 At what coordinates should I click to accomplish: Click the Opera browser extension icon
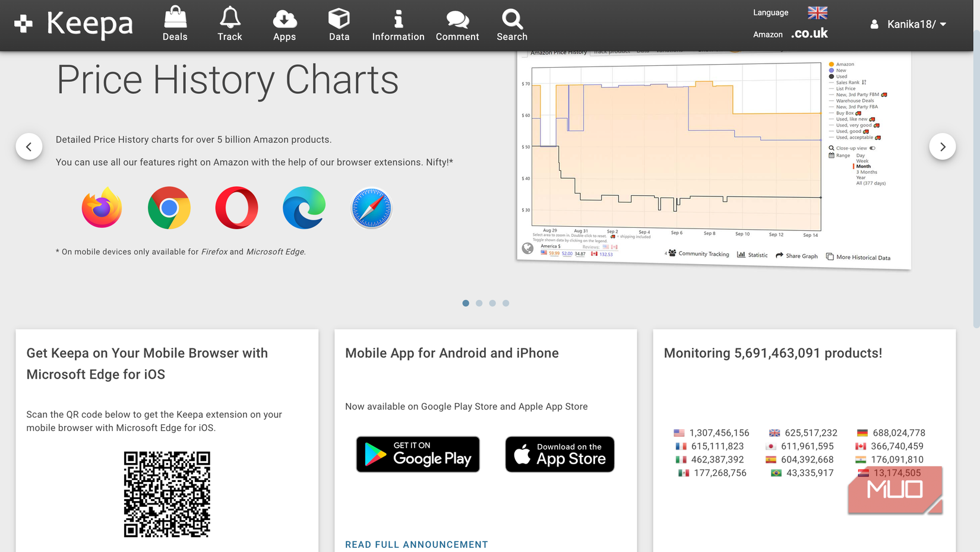coord(236,208)
